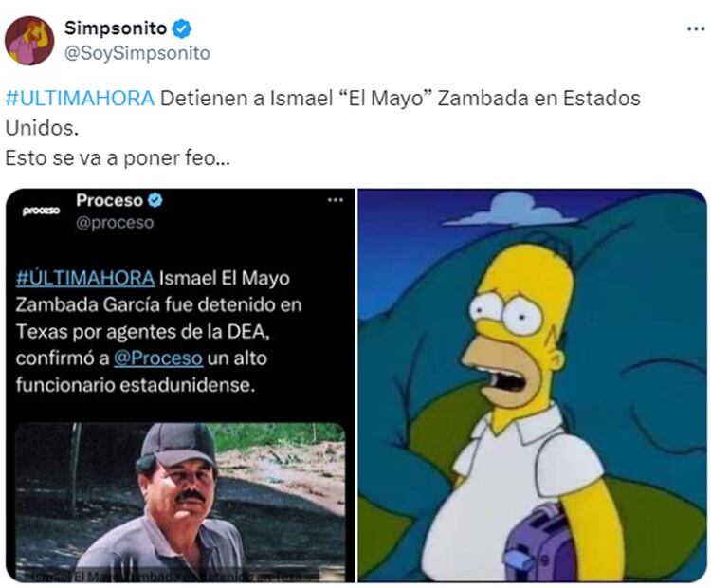Click the @proceso handle in screenshot

coord(115,223)
